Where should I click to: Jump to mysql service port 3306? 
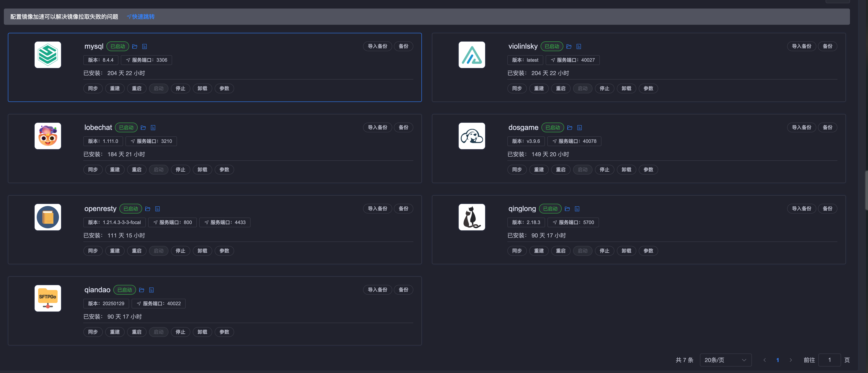pos(146,60)
